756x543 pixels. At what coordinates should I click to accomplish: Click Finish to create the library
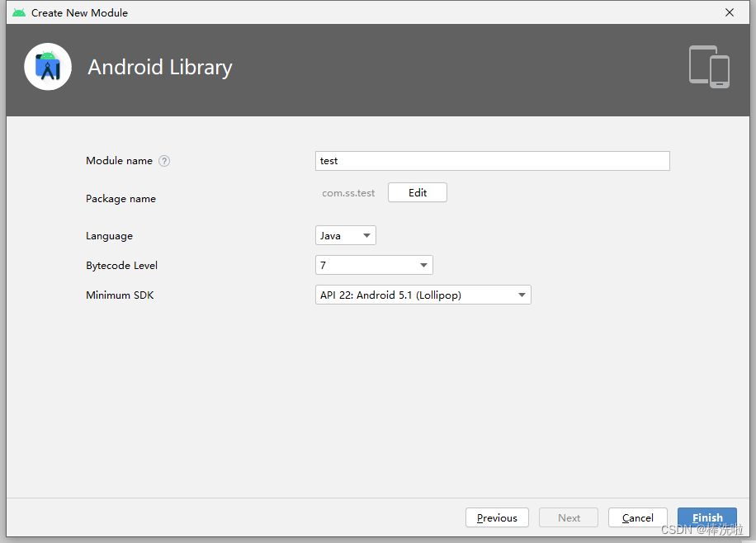pyautogui.click(x=706, y=518)
